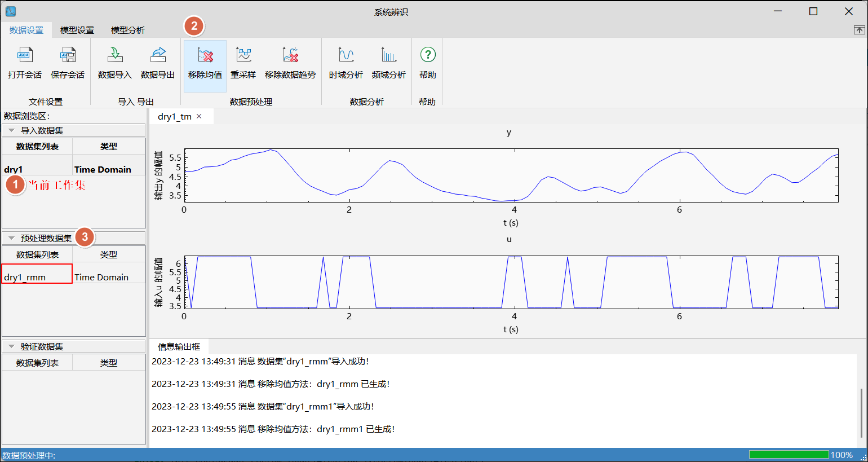Collapse the 验证数据集 section

point(11,346)
